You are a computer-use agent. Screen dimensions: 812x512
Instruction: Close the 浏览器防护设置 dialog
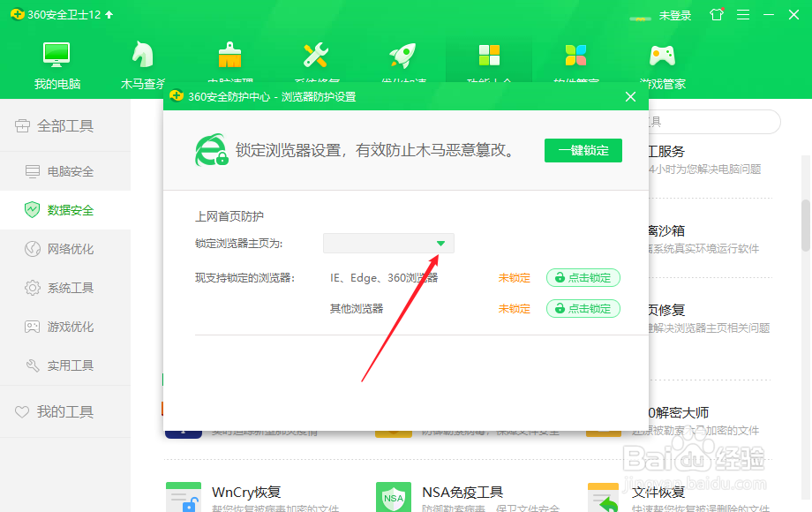630,97
